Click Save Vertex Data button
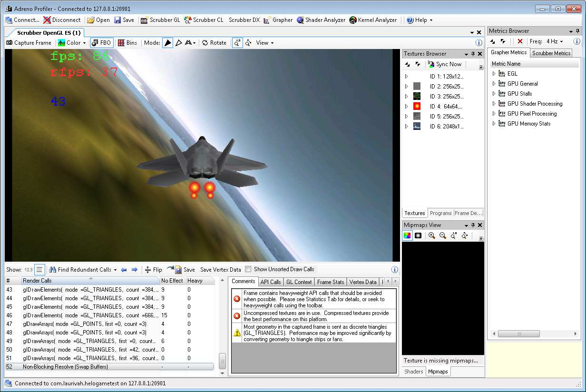 (221, 270)
